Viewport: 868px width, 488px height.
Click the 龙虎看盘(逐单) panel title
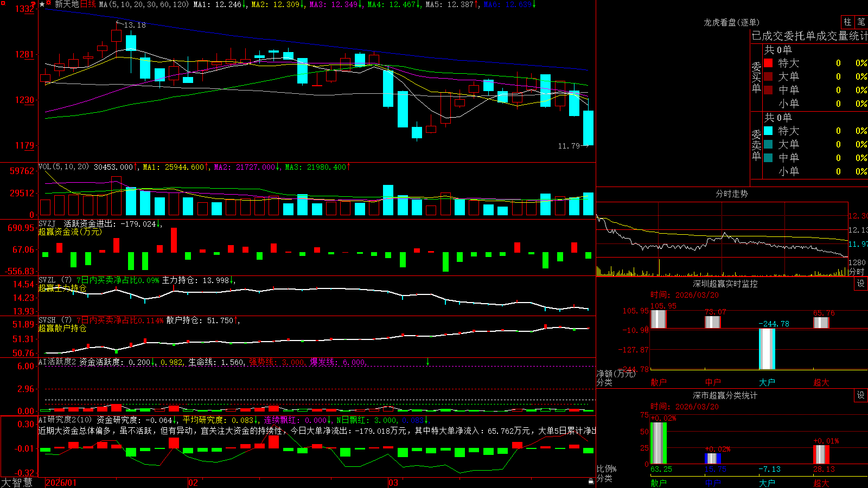[x=731, y=22]
